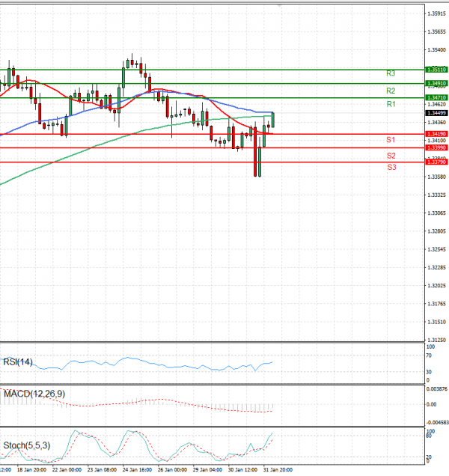
Task: Click the 1.32805 price axis value
Action: pyautogui.click(x=436, y=231)
